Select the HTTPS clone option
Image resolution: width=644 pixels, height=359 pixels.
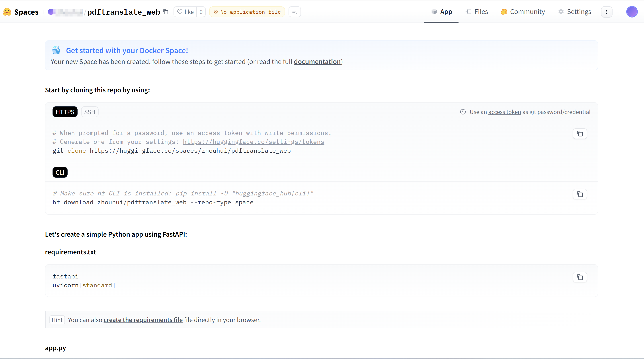click(65, 112)
